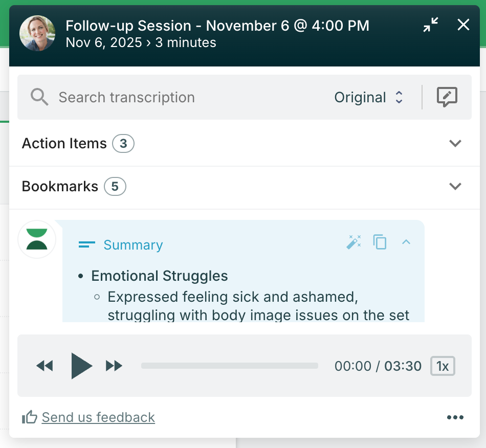Open the transcript comment edit icon
This screenshot has height=448, width=486.
coord(447,97)
